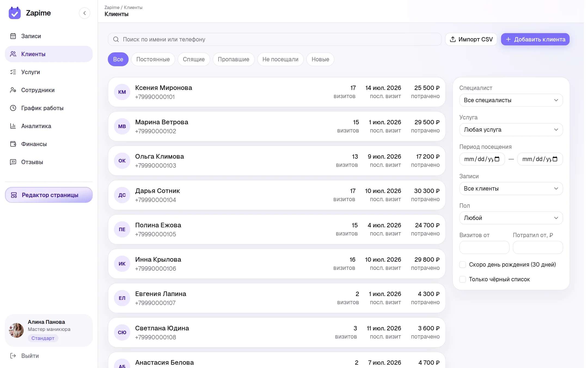Click the quote bubble icon next to Отзывы
588x368 pixels.
[x=13, y=162]
